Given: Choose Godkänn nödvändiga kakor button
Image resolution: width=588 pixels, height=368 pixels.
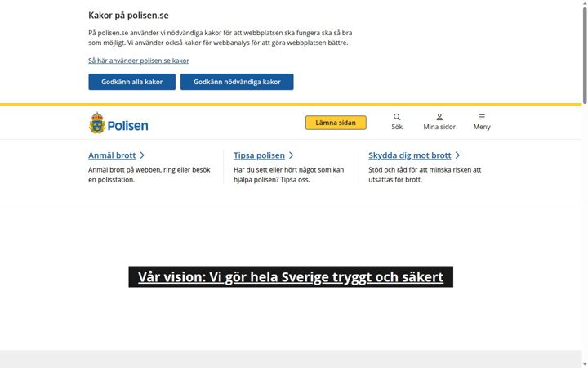Looking at the screenshot, I should (x=237, y=82).
